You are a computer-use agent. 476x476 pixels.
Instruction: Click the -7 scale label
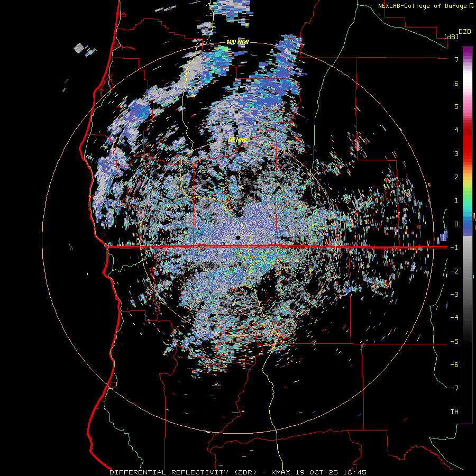click(x=454, y=388)
